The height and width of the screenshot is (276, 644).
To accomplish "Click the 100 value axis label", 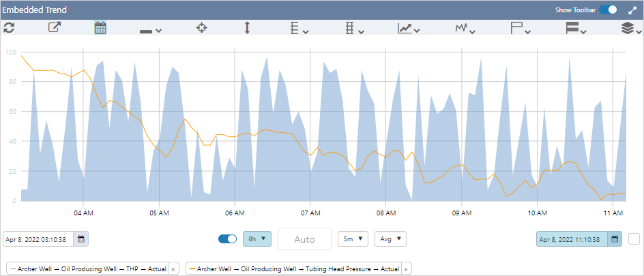I will [11, 52].
